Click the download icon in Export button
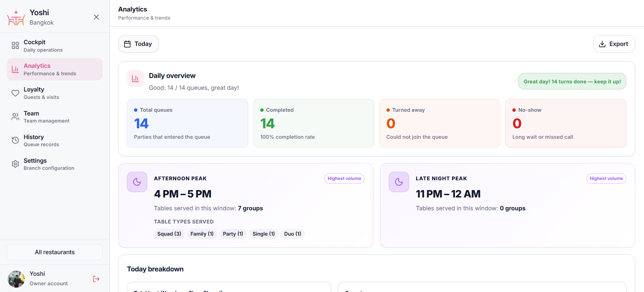 pos(602,44)
